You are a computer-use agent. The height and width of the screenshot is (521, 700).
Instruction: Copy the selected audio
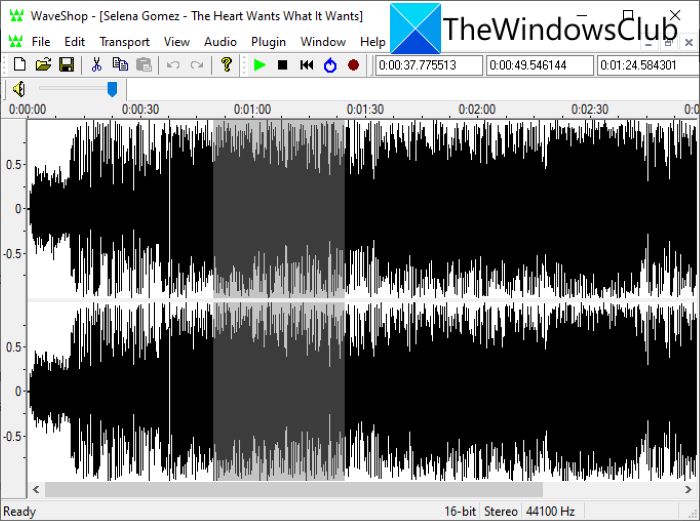click(120, 65)
